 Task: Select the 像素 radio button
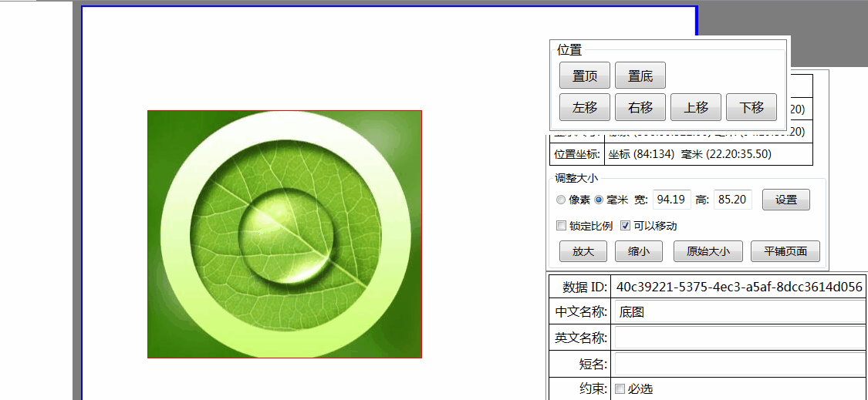pyautogui.click(x=561, y=200)
